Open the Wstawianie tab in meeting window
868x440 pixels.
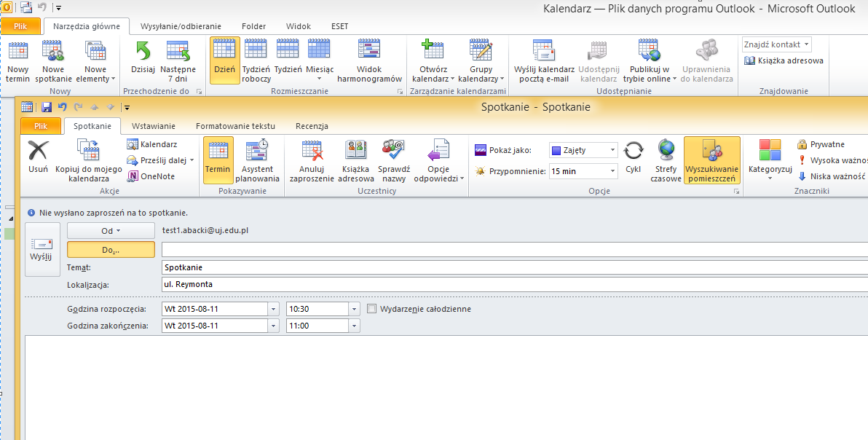(154, 125)
